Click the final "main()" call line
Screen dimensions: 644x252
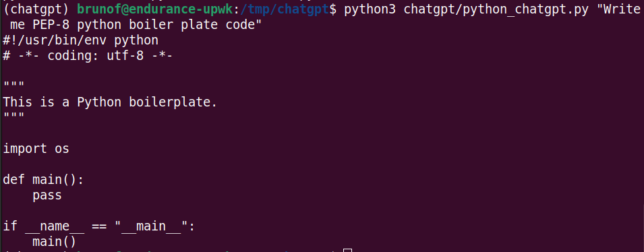[55, 241]
